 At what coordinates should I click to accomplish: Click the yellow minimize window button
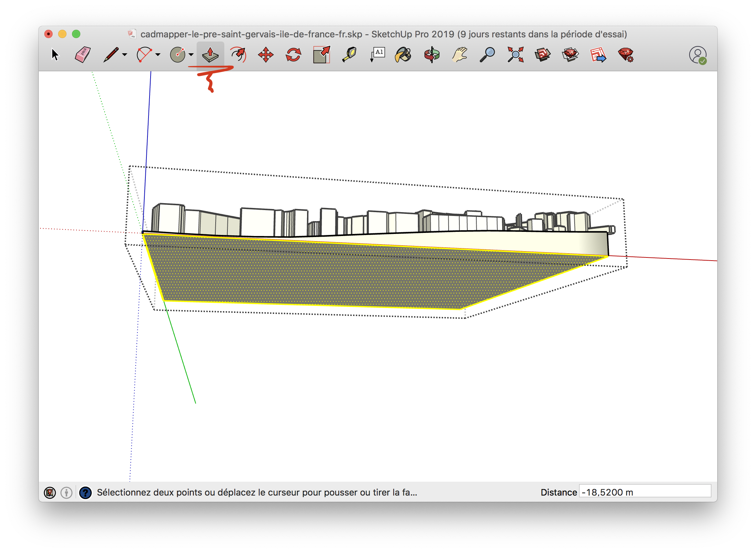tap(62, 34)
